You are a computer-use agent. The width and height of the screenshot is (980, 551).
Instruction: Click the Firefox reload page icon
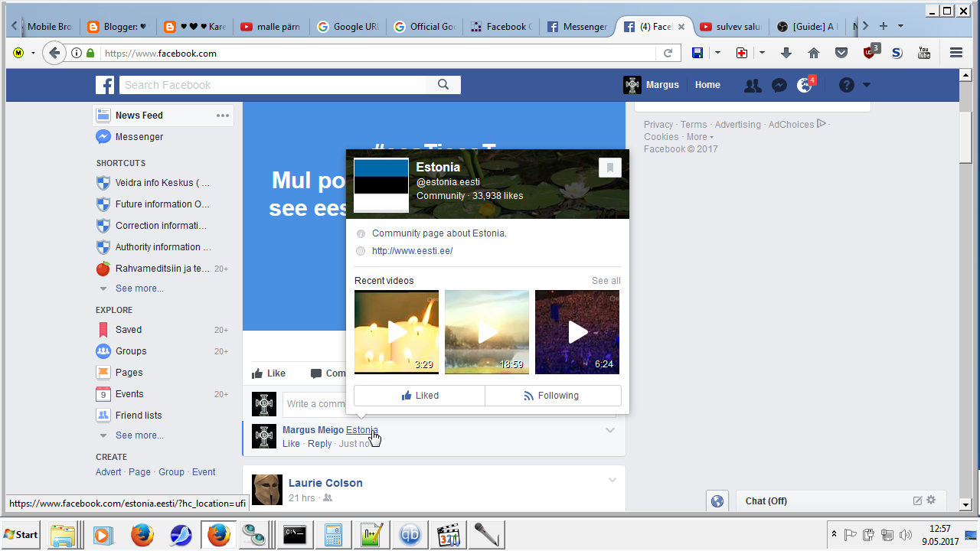[x=668, y=53]
